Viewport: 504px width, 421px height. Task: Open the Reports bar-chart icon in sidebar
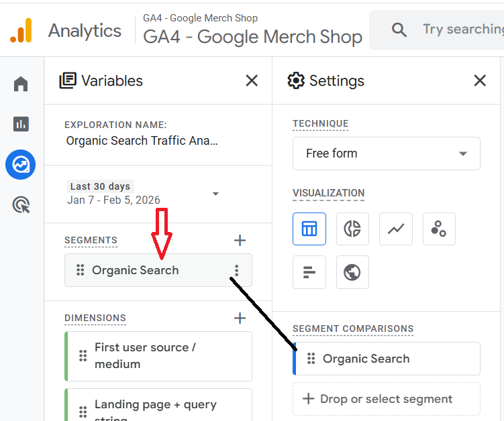21,123
